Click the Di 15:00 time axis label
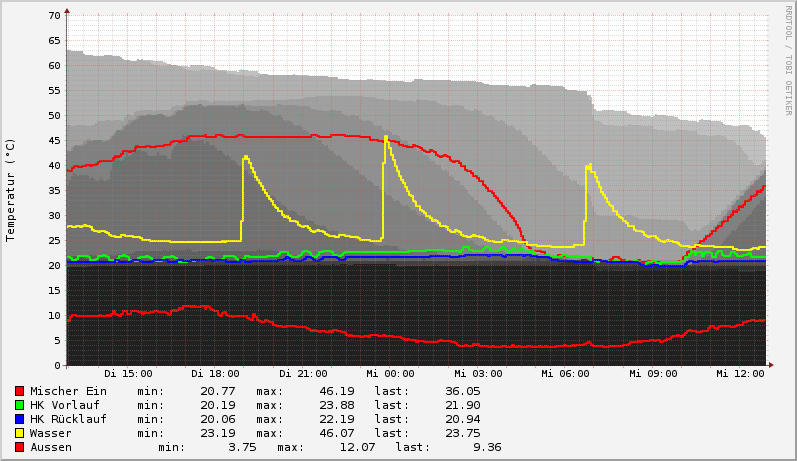The height and width of the screenshot is (461, 797). pyautogui.click(x=128, y=374)
